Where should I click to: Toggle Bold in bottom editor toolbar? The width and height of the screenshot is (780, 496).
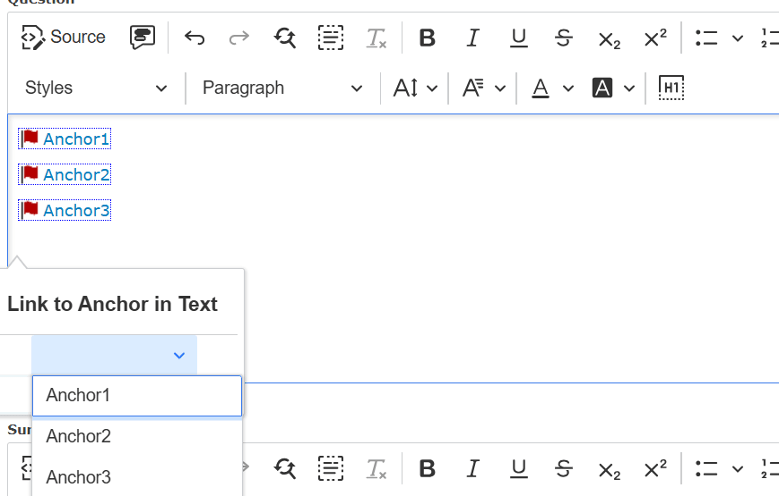click(427, 469)
